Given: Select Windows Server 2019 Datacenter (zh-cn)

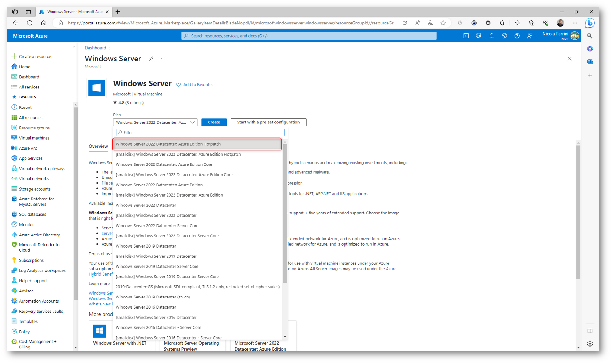Looking at the screenshot, I should pyautogui.click(x=197, y=297).
